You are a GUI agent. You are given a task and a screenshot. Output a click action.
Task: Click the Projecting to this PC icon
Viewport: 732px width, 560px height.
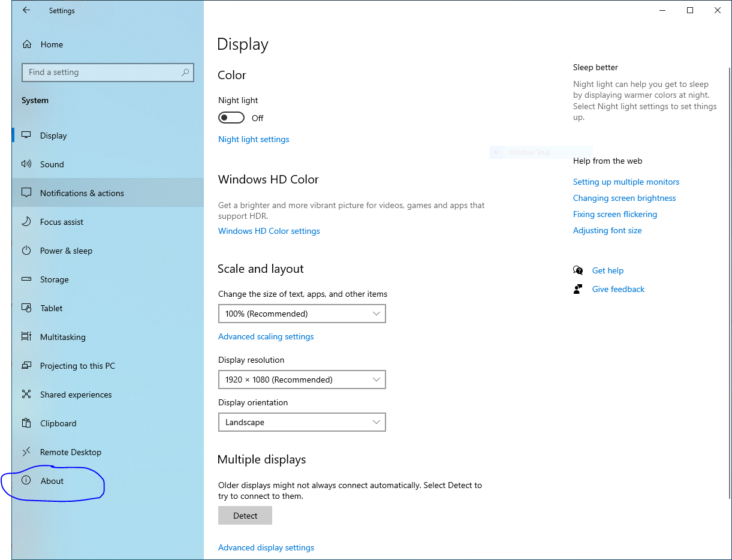click(26, 366)
